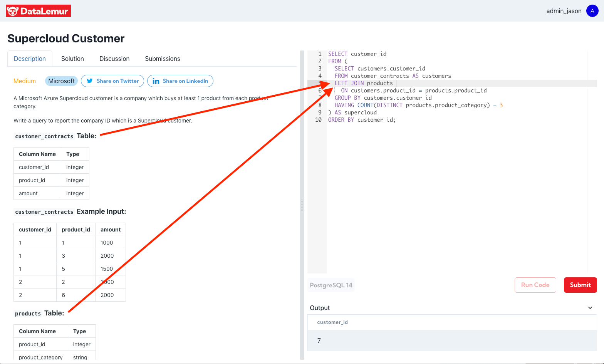Place cursor on editor line 1
The image size is (604, 364).
pyautogui.click(x=461, y=54)
